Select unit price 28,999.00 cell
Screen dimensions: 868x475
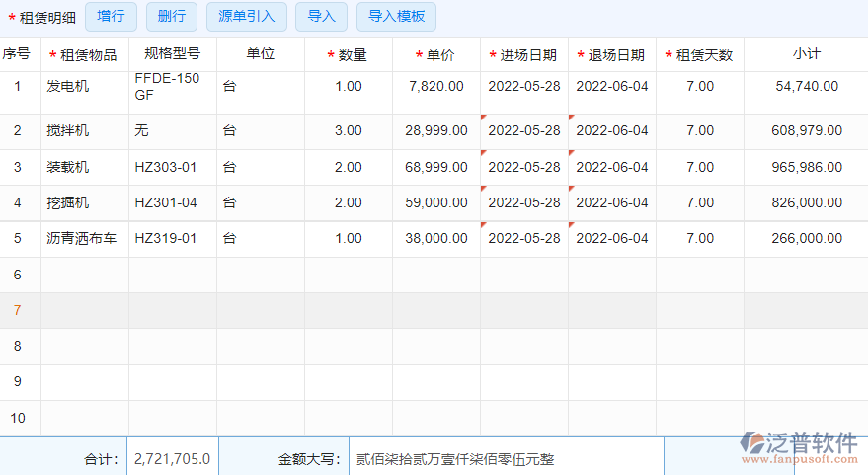(x=436, y=131)
